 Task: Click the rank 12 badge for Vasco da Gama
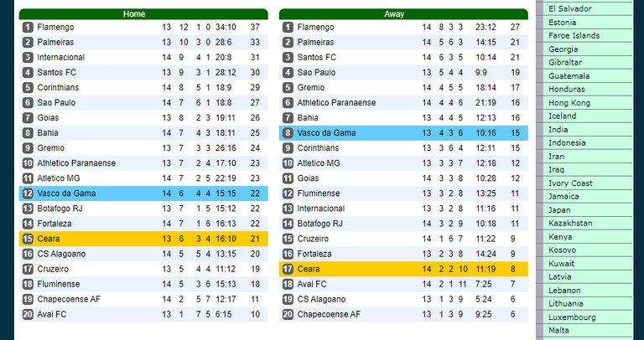coord(28,193)
